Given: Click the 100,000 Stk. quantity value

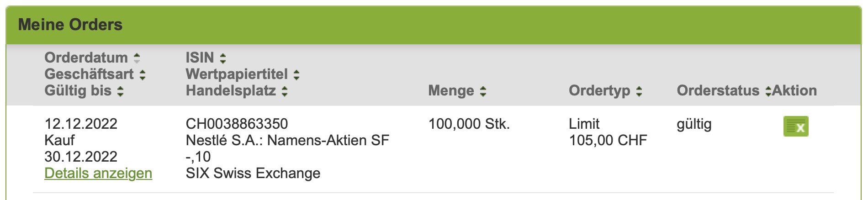Looking at the screenshot, I should [469, 124].
